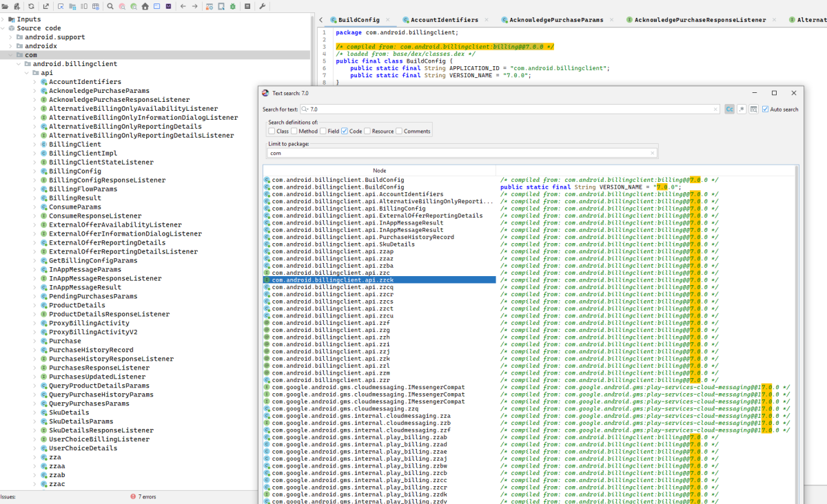This screenshot has width=827, height=504.
Task: Click the purple M toolbar icon
Action: [x=168, y=6]
